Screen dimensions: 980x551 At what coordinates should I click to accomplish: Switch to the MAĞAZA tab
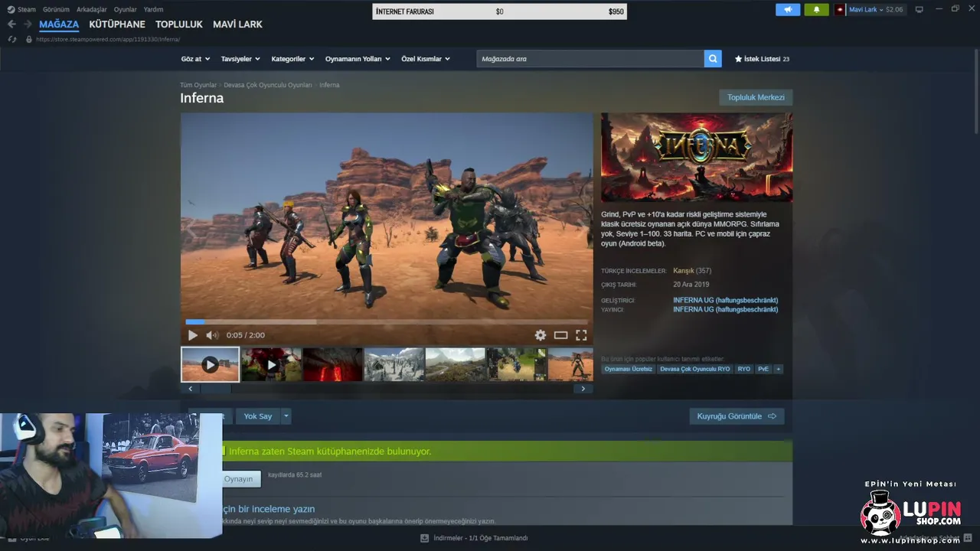[59, 24]
